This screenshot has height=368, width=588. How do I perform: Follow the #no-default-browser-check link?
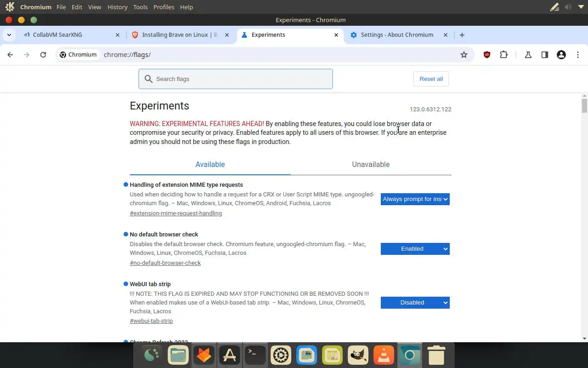(x=165, y=263)
